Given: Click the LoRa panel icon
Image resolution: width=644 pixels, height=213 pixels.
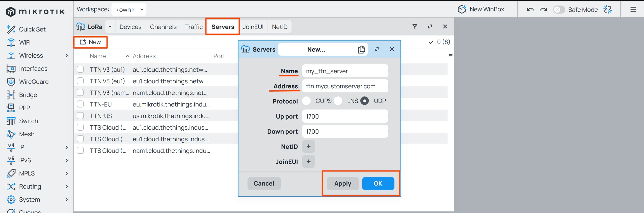Looking at the screenshot, I should click(80, 27).
